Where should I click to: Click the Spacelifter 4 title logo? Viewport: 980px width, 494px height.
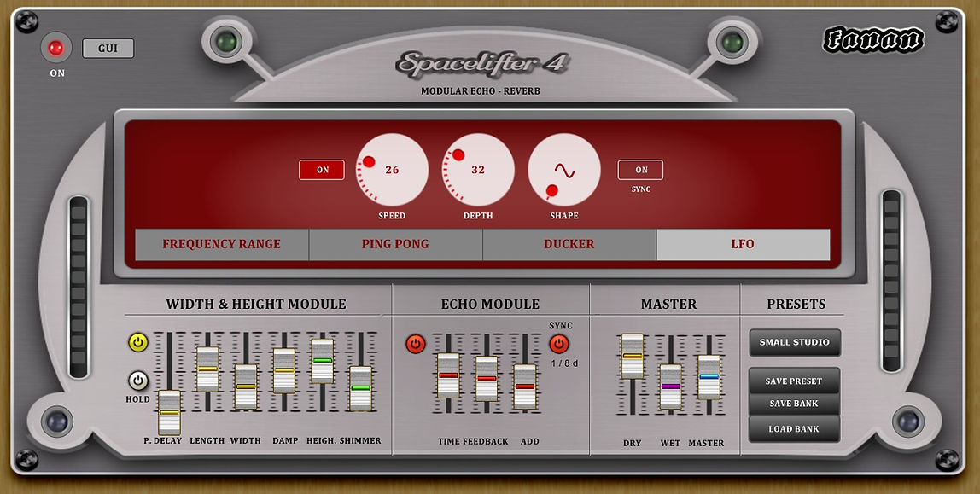click(481, 64)
